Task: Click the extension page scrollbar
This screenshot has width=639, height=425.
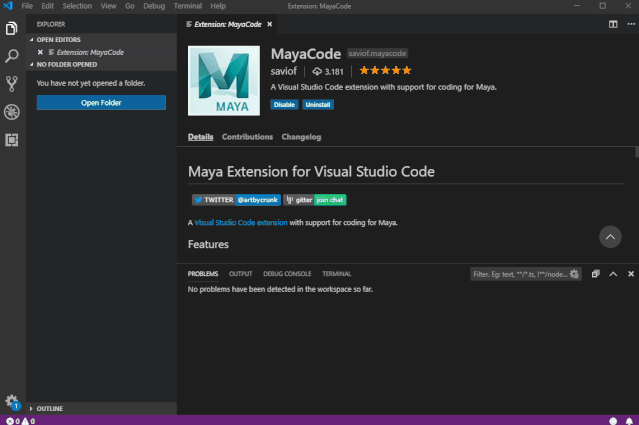Action: coord(637,152)
